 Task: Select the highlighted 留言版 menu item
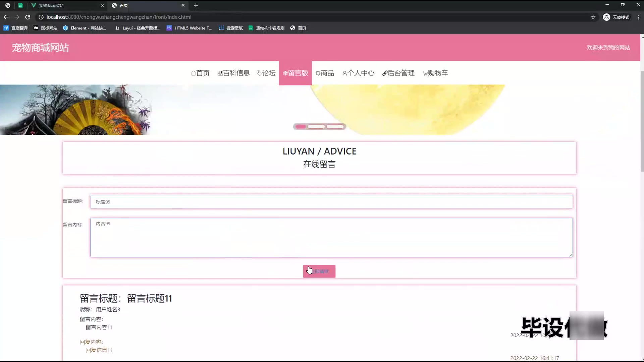click(x=295, y=73)
